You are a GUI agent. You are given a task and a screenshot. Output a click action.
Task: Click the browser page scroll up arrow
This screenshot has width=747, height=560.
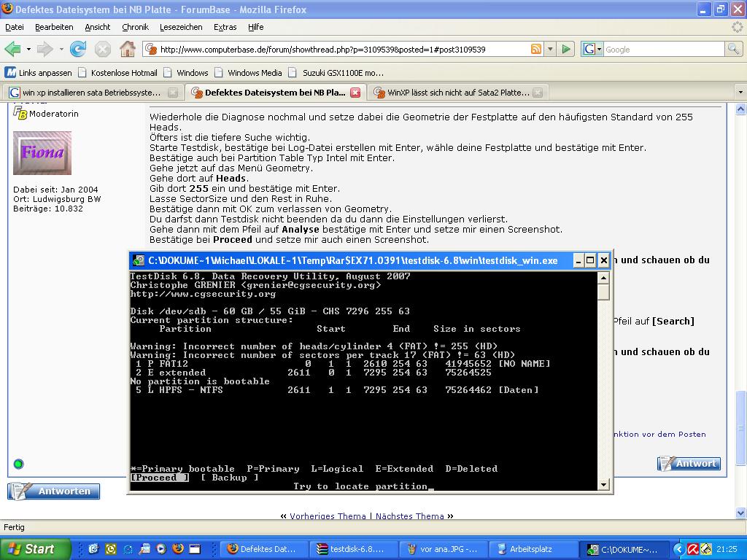[x=741, y=109]
